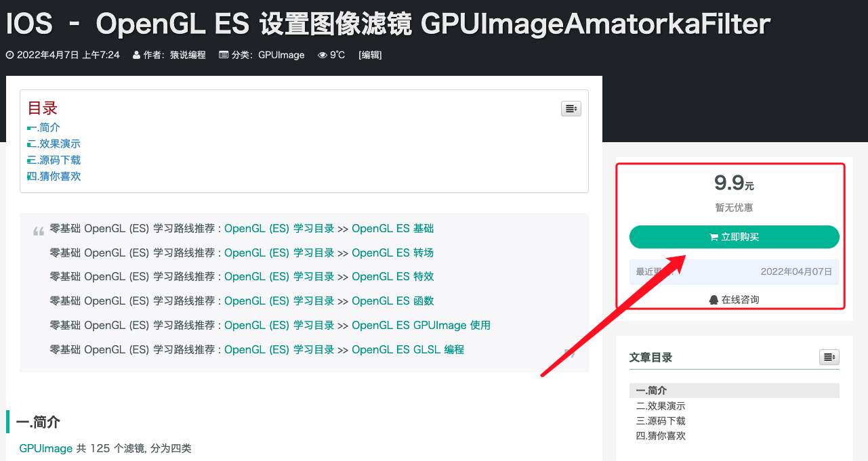868x461 pixels.
Task: Open the 二.效果演示 table of contents link
Action: [54, 144]
